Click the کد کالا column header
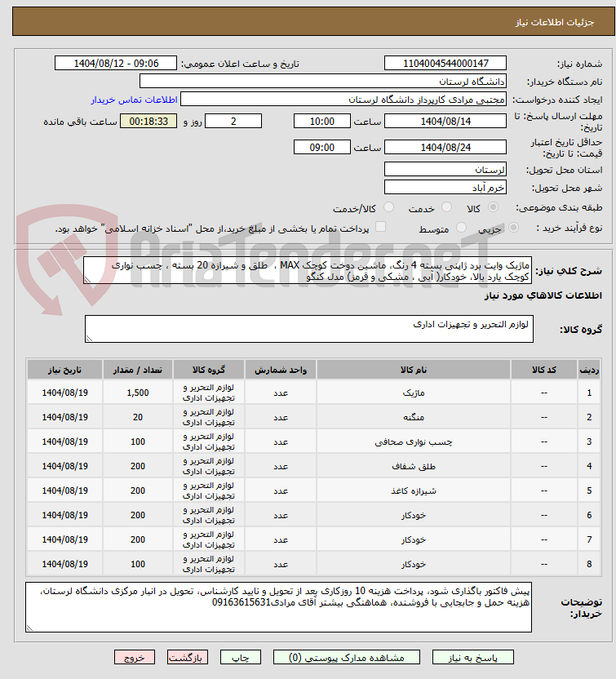Screen dimensions: 616x679 (x=544, y=370)
